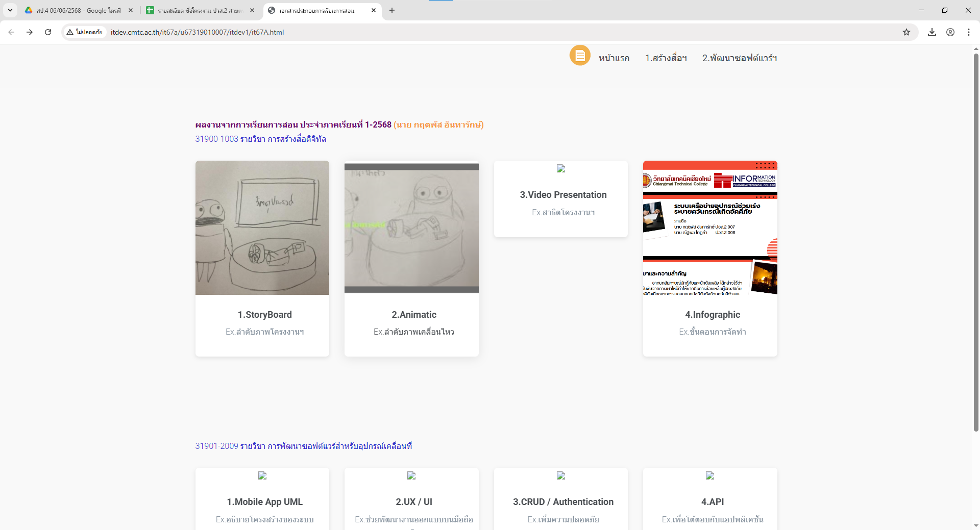Open the 2.พัฒนาซอฟต์แวร์ฯ menu item

tap(739, 58)
